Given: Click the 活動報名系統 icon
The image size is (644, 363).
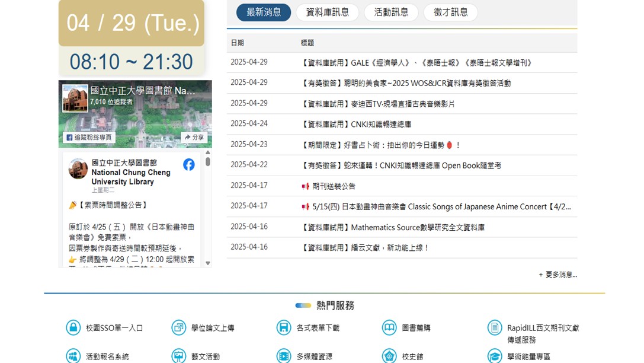Looking at the screenshot, I should 73,356.
